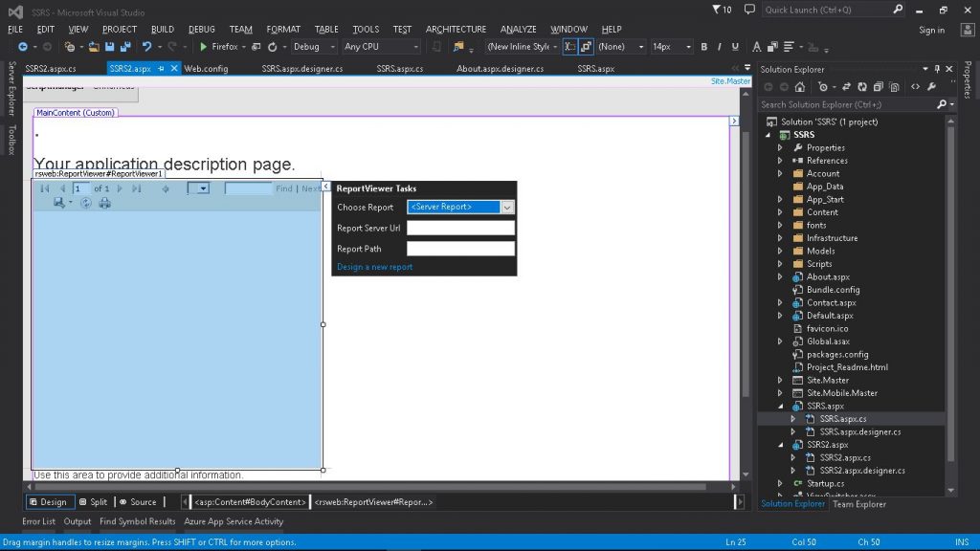Switch to Source view
The width and height of the screenshot is (980, 551).
138,501
